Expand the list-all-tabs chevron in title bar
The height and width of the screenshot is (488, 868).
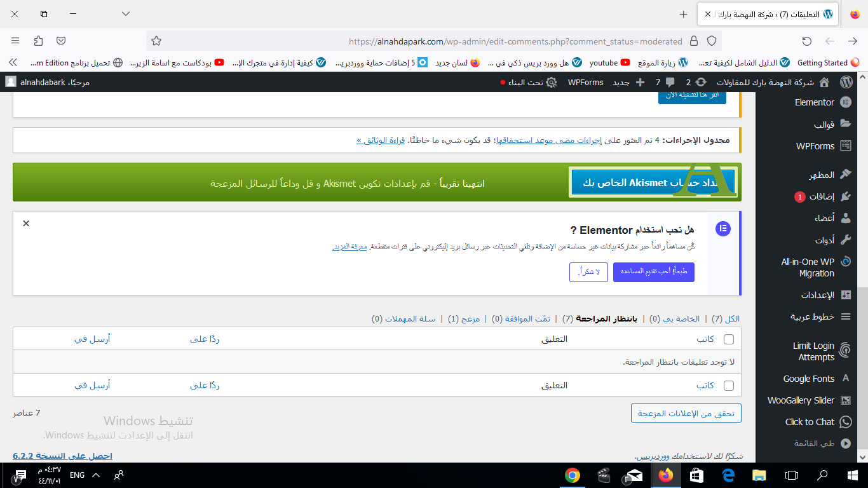click(126, 14)
